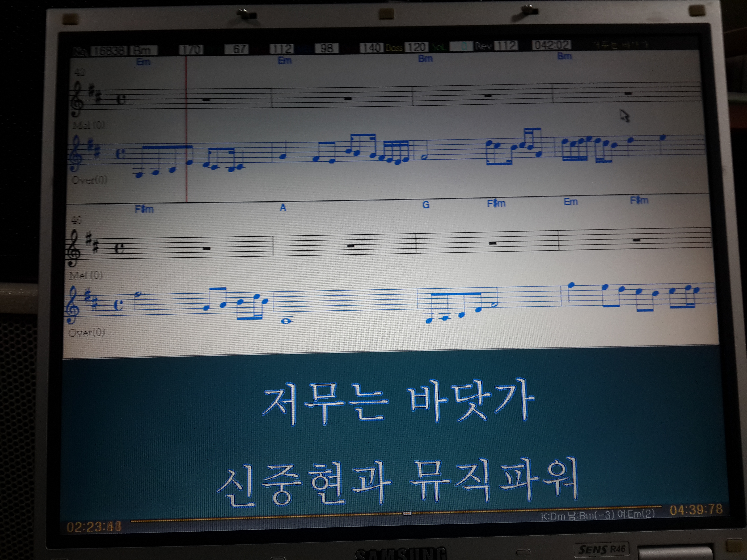Click the total time 04:39:78 readout
The height and width of the screenshot is (560, 747).
[696, 509]
